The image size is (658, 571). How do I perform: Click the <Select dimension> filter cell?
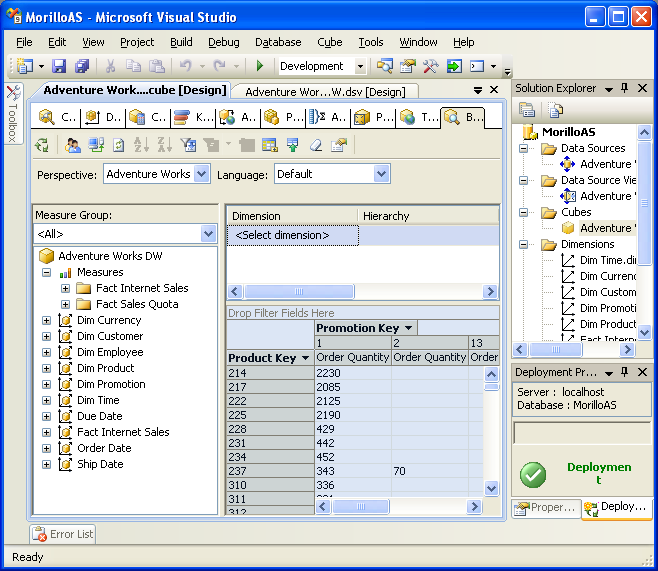click(x=293, y=235)
